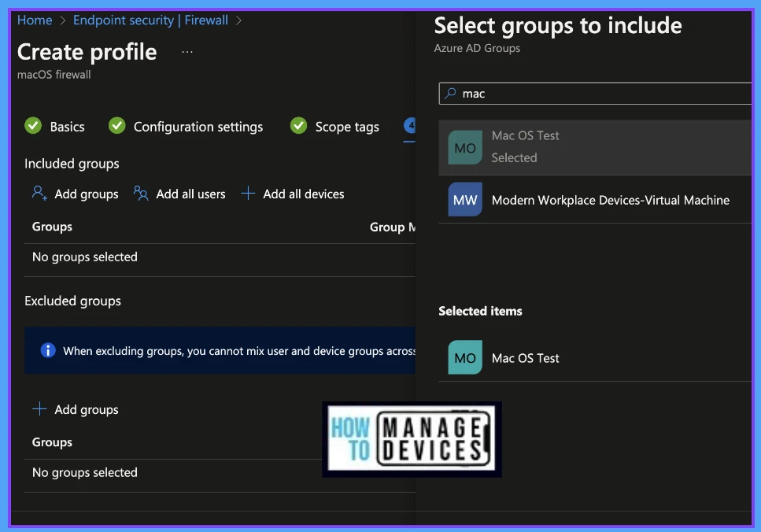Click the search field containing mac
Viewport: 761px width, 532px height.
click(595, 93)
